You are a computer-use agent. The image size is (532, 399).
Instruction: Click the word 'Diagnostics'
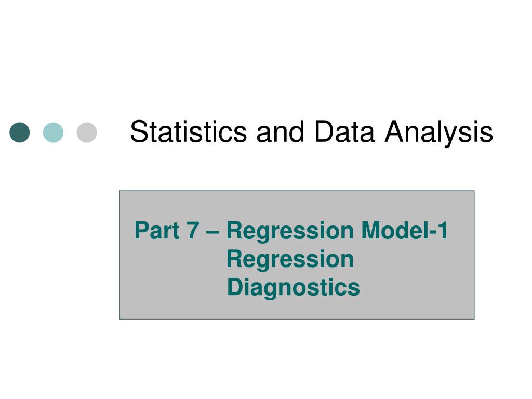294,288
